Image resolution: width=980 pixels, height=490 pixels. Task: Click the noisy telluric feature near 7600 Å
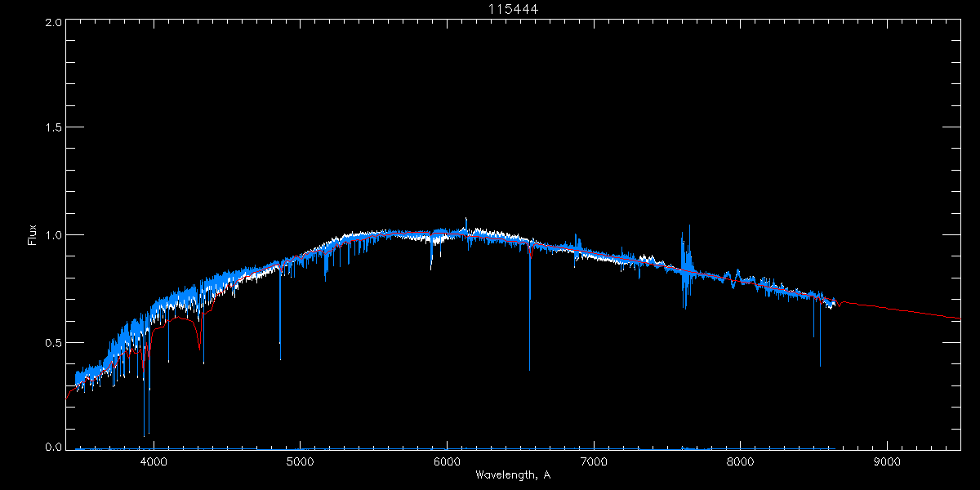685,265
